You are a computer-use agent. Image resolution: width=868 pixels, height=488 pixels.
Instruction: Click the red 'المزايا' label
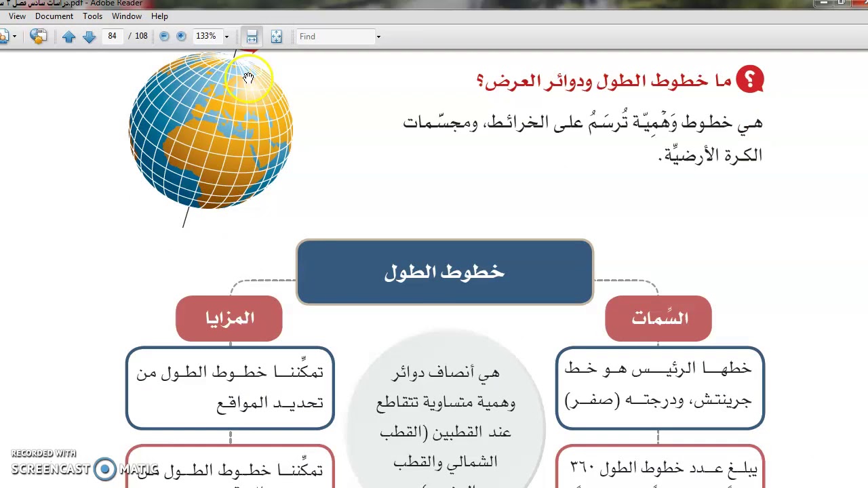tap(229, 318)
